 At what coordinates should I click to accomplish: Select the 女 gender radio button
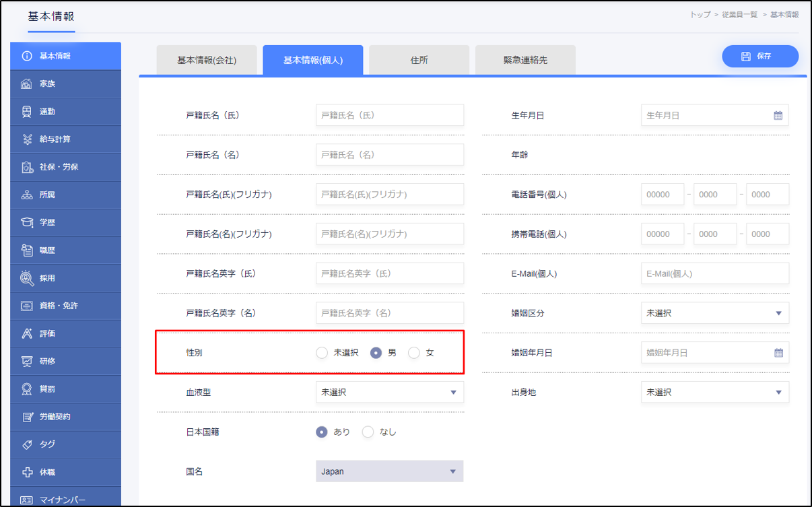pyautogui.click(x=414, y=353)
